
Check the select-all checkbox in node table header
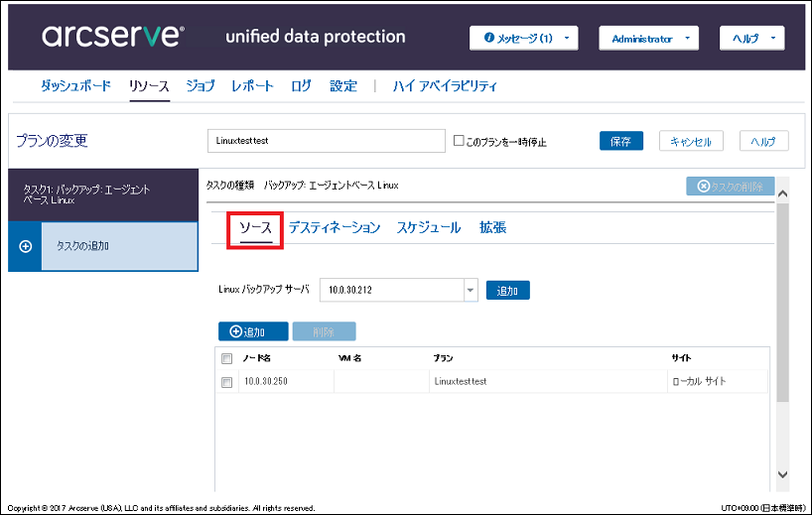click(x=226, y=358)
